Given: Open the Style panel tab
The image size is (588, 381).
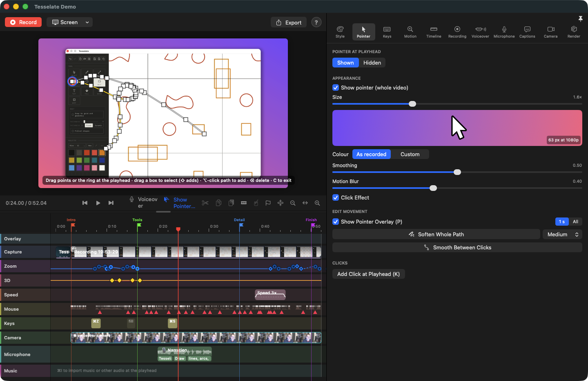Looking at the screenshot, I should (340, 32).
